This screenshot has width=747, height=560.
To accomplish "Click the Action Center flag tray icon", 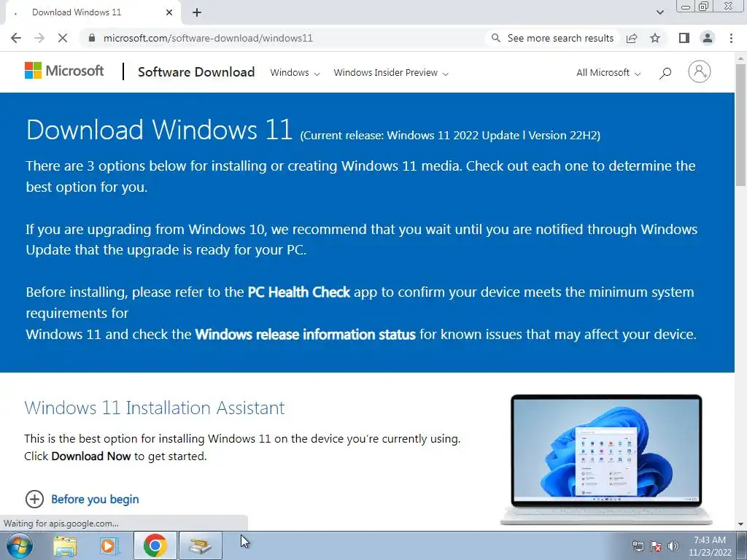I will click(x=656, y=546).
